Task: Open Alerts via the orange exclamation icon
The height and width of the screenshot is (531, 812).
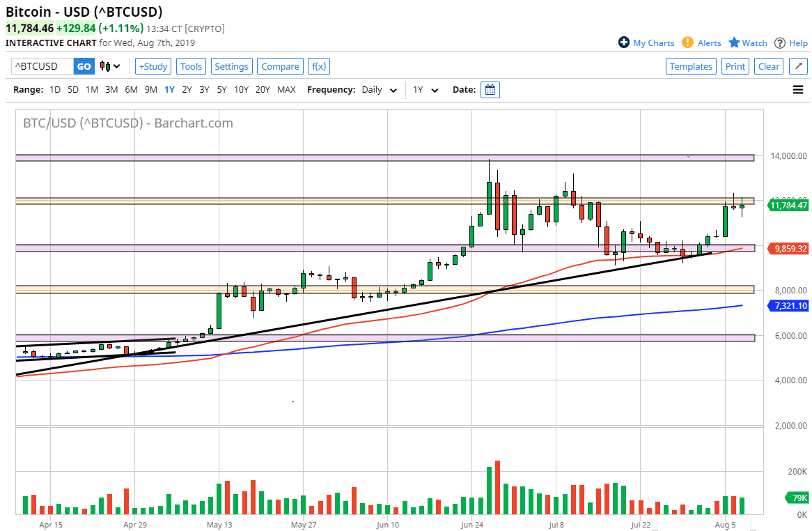Action: [687, 43]
